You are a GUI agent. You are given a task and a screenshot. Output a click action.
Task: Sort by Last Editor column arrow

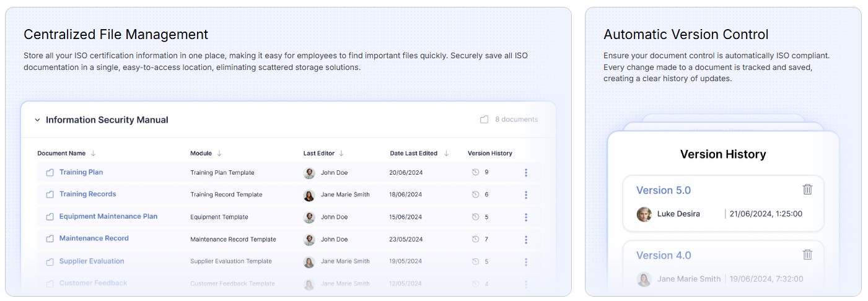(x=341, y=154)
